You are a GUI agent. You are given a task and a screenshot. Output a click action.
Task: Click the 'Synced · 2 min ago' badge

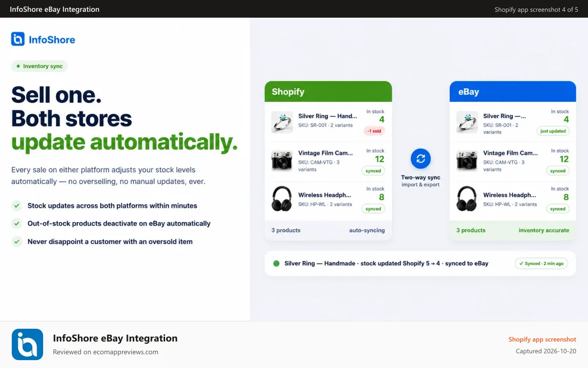(x=541, y=263)
